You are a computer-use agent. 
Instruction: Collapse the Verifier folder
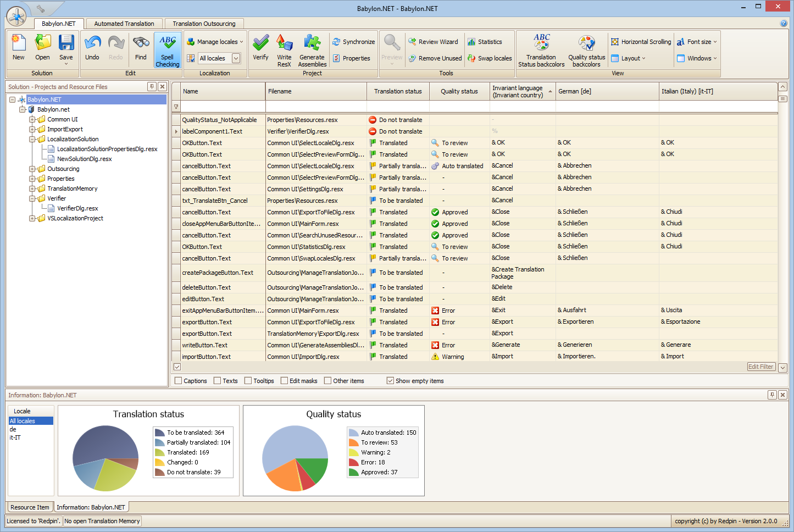(32, 198)
